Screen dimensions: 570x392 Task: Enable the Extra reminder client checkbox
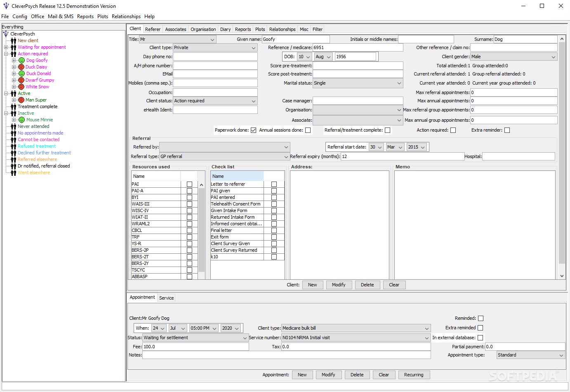(507, 130)
